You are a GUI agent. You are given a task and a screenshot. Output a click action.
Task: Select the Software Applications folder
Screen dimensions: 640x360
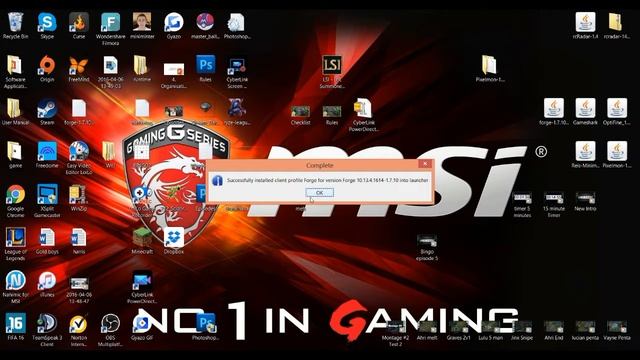(16, 72)
